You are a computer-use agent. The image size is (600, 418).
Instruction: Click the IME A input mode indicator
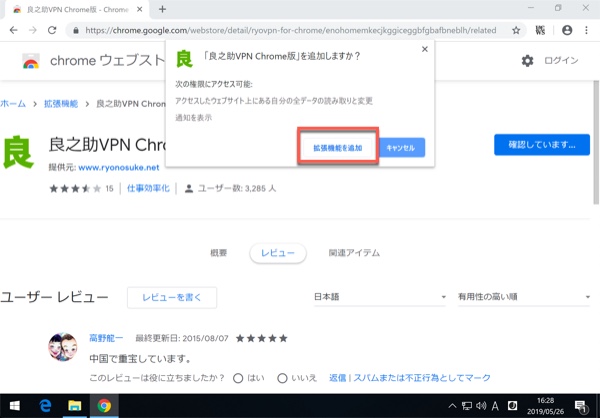(495, 406)
